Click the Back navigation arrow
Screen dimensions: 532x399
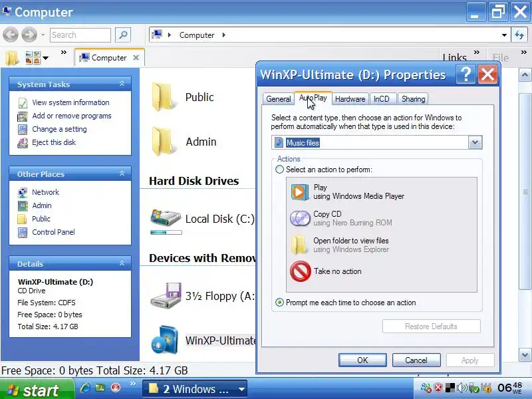point(11,35)
